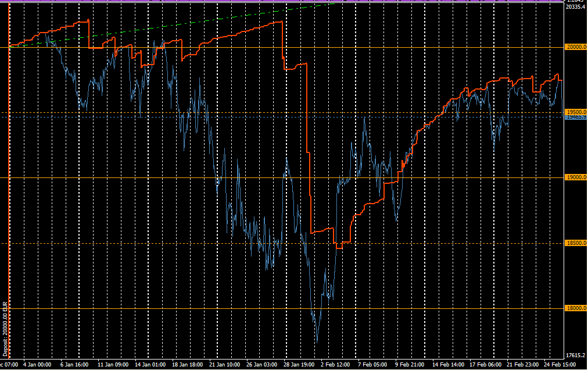The height and width of the screenshot is (370, 588).
Task: Click the 18 Jan 18:00 date label
Action: [x=188, y=364]
